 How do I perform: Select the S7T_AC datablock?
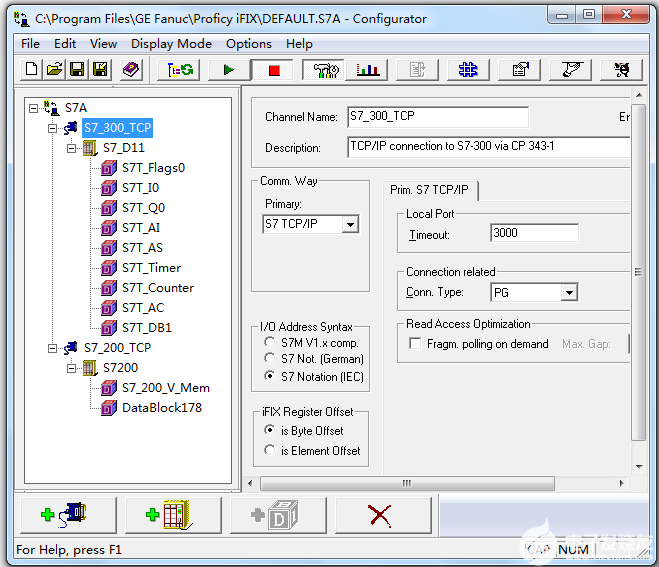point(143,308)
